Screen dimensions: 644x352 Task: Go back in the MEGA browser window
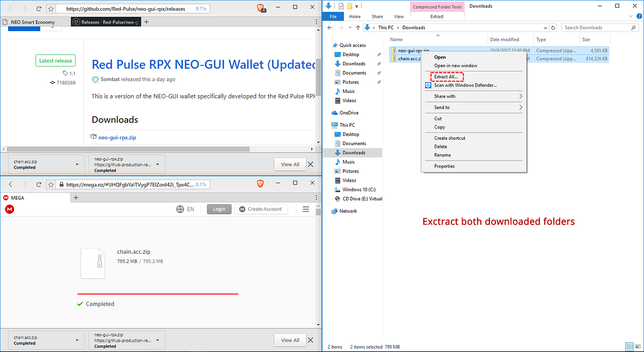coord(10,184)
